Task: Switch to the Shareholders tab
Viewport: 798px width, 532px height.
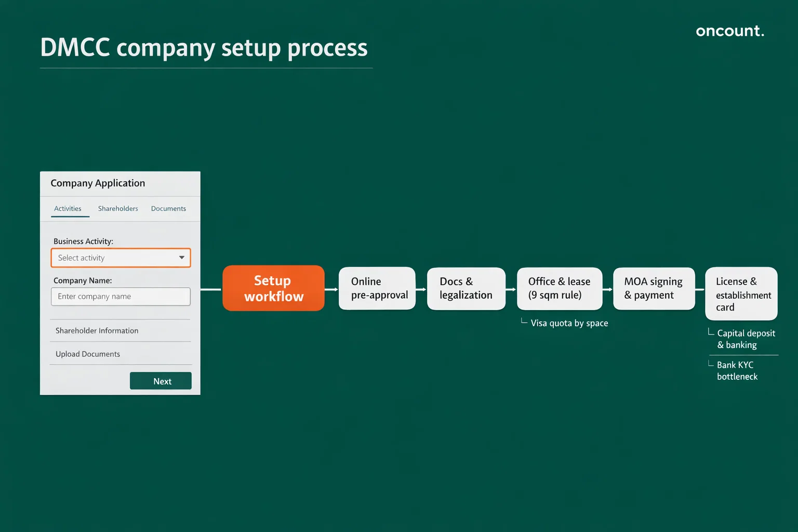Action: 118,208
